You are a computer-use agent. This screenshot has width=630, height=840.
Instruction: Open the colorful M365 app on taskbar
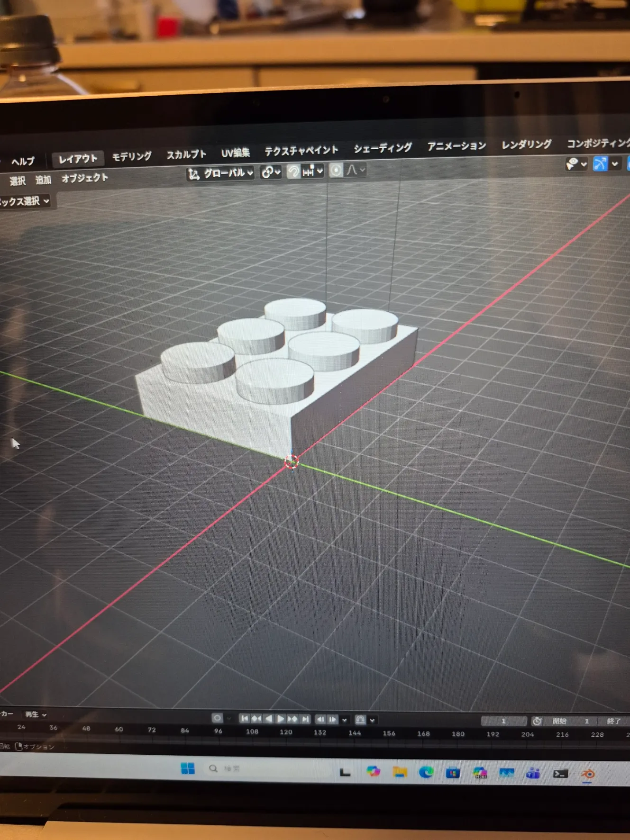pyautogui.click(x=480, y=773)
